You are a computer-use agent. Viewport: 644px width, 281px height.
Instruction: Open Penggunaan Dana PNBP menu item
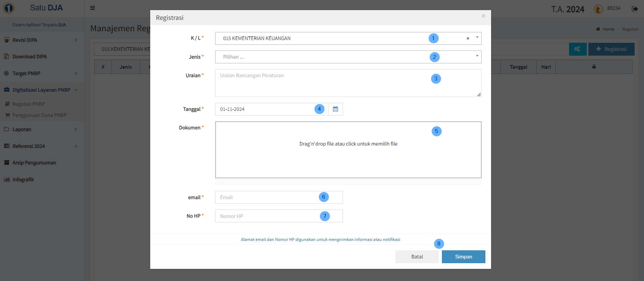[x=39, y=115]
